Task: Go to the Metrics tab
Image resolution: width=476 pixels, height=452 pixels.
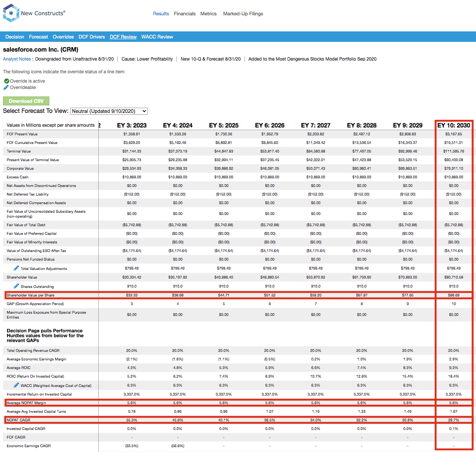Action: click(208, 14)
